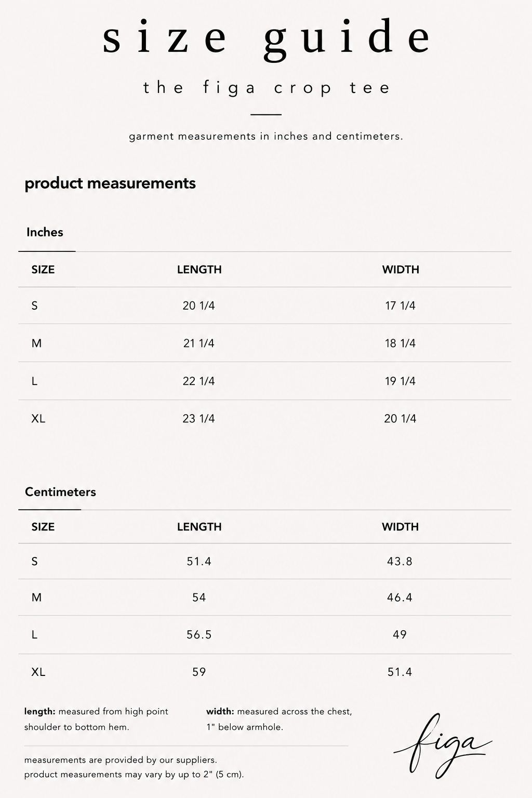Select the Centimeters section label
532x798 pixels.
pyautogui.click(x=60, y=492)
